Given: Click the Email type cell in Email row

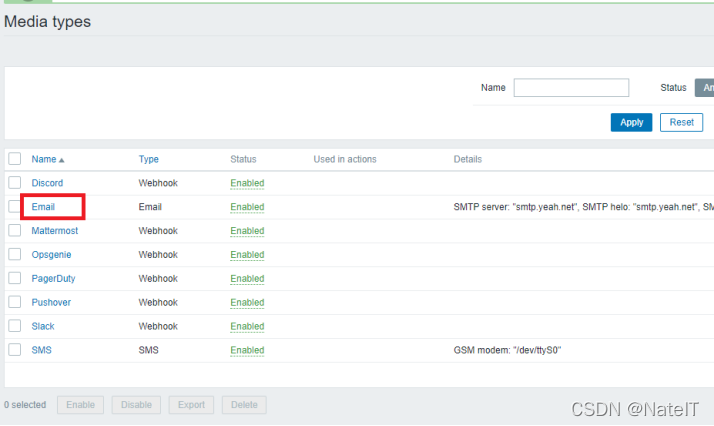Looking at the screenshot, I should point(150,207).
